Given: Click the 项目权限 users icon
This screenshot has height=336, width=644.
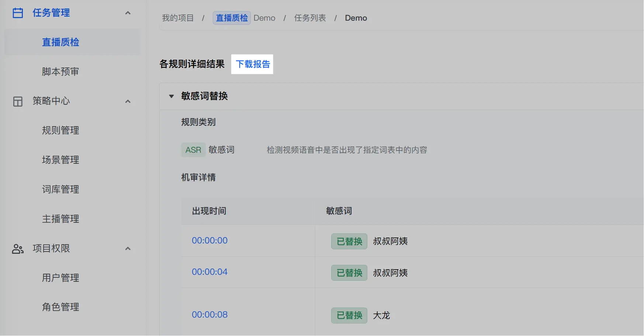Looking at the screenshot, I should click(18, 249).
